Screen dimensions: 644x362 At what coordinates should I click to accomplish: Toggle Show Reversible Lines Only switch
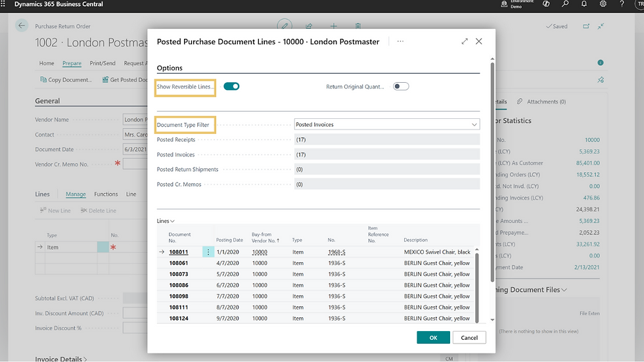click(231, 86)
